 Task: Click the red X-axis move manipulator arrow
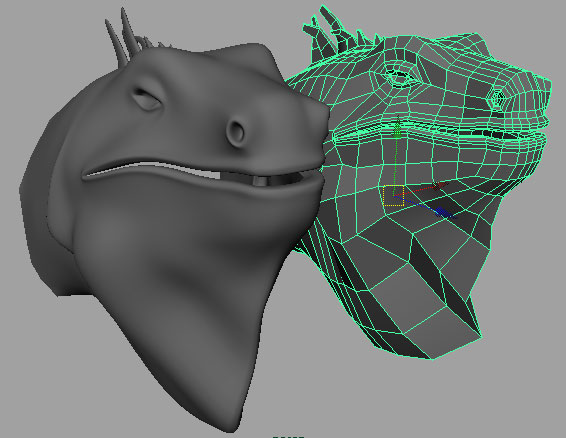(439, 186)
